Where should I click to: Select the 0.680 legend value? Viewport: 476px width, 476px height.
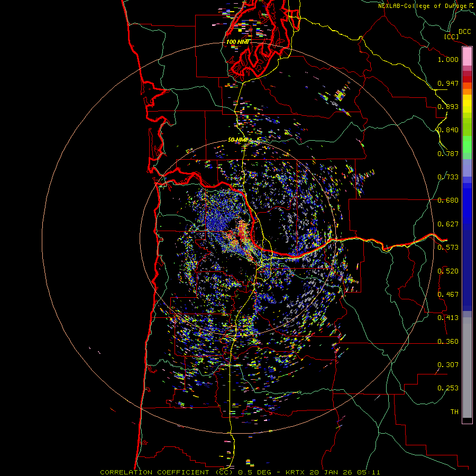pos(448,200)
